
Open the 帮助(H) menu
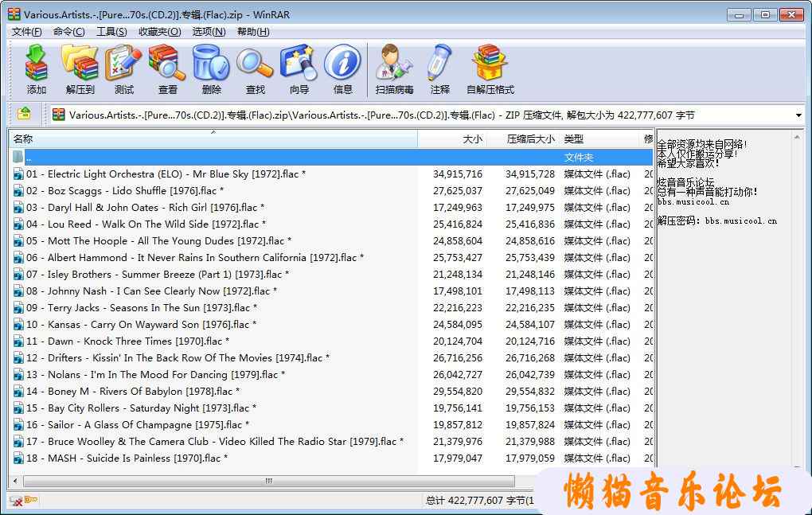coord(253,32)
